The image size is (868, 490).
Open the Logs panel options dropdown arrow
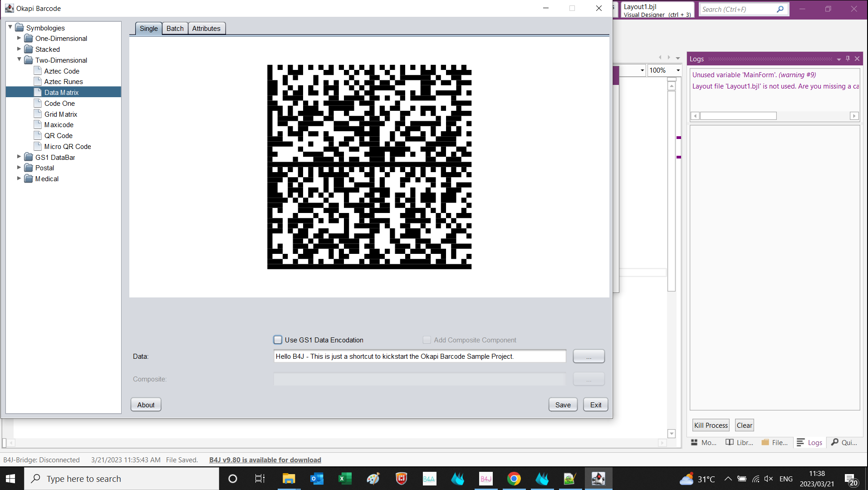pyautogui.click(x=839, y=59)
